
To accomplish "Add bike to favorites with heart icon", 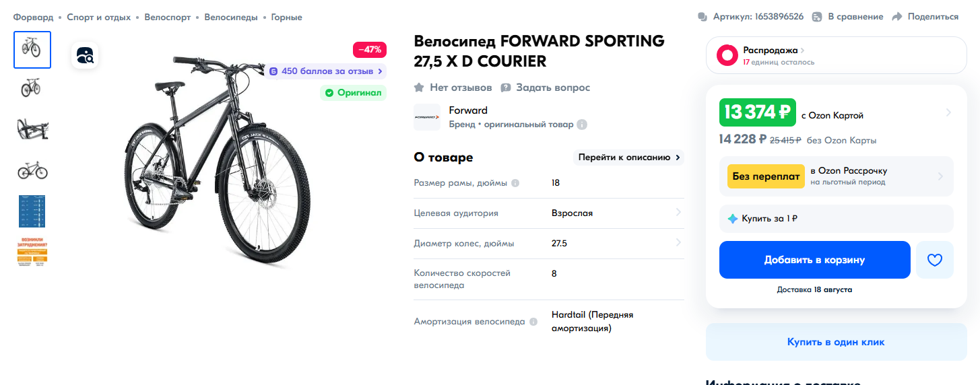I will tap(934, 260).
